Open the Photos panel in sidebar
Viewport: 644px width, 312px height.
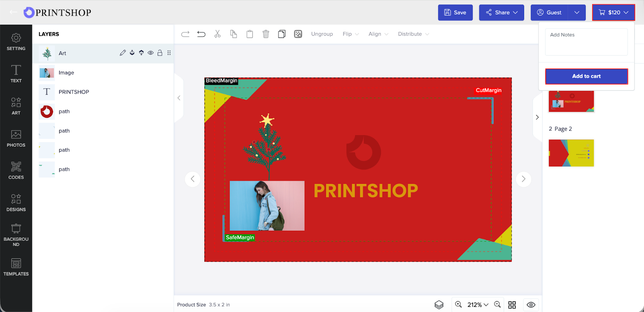16,138
